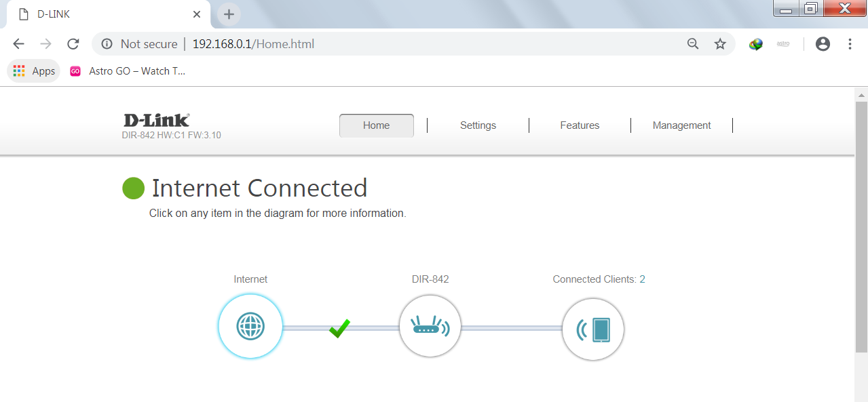Click the Not secure info icon
The width and height of the screenshot is (868, 402).
(107, 44)
